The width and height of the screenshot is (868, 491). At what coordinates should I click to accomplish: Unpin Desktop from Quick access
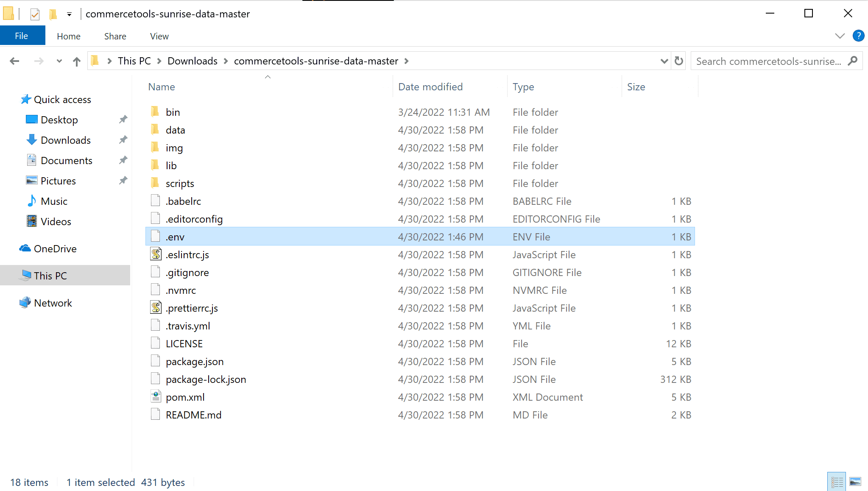pos(123,120)
